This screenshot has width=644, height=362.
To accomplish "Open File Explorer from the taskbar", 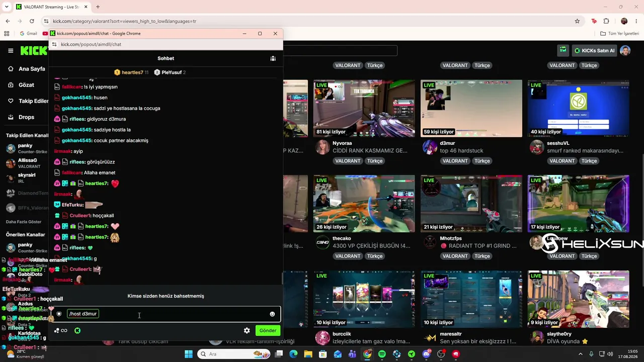I will point(308,354).
